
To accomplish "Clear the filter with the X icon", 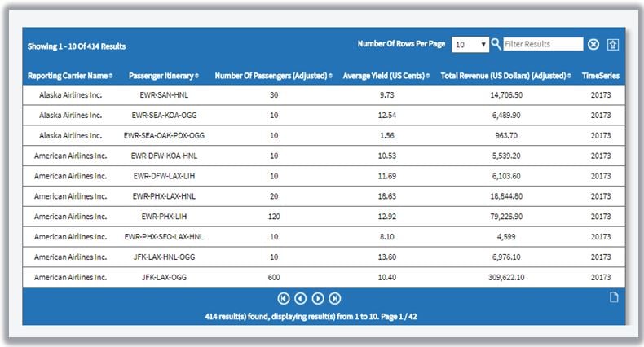I will click(593, 45).
